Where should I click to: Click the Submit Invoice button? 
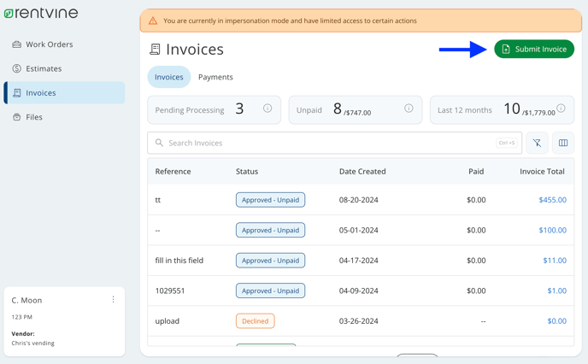(x=534, y=49)
